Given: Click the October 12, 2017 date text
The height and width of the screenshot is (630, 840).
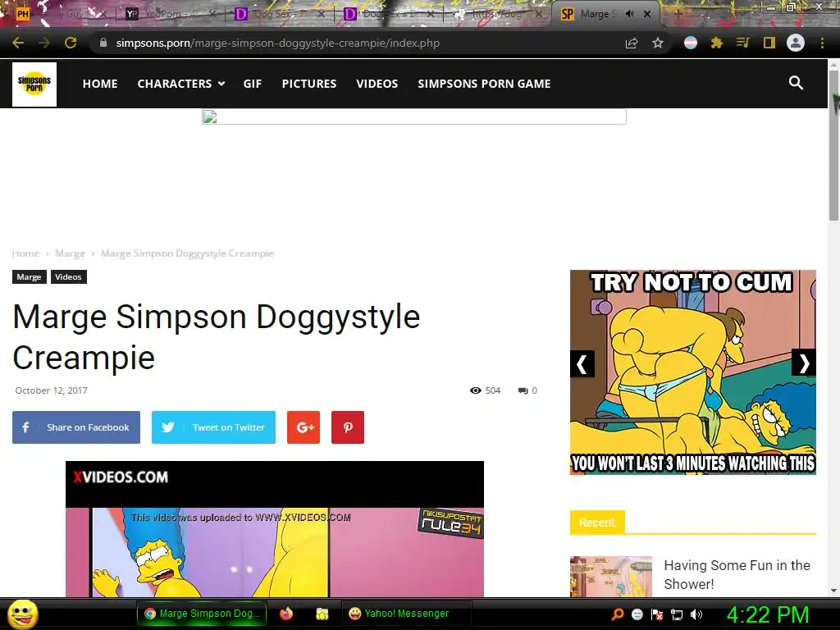Looking at the screenshot, I should click(x=52, y=390).
